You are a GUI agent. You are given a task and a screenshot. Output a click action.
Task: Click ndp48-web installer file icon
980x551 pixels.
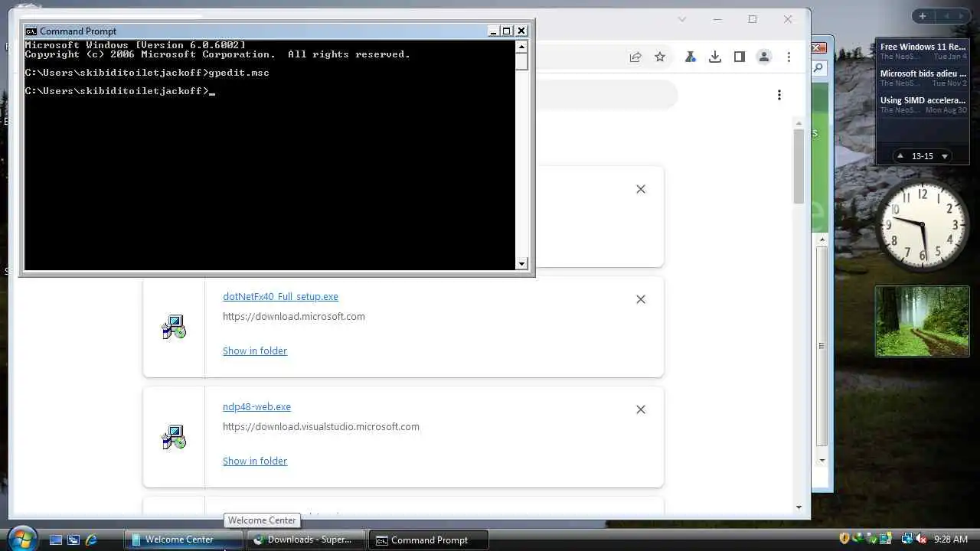(x=174, y=437)
